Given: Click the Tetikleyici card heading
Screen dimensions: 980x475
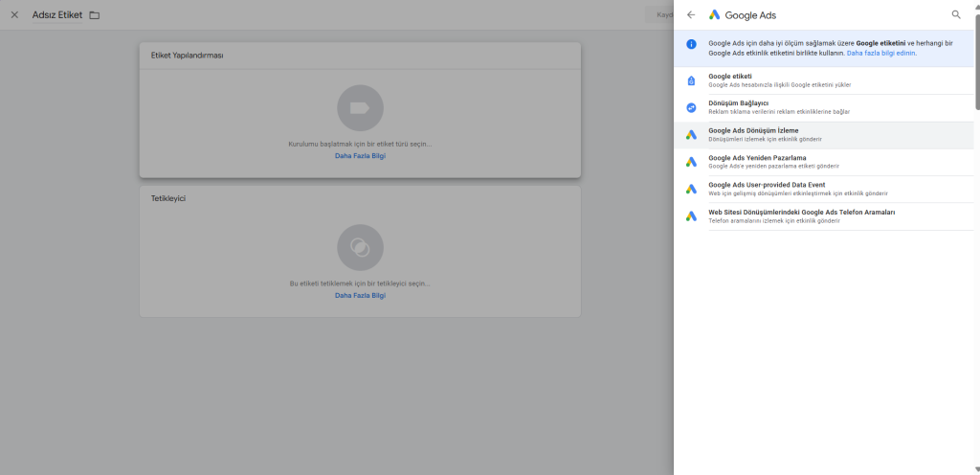Looking at the screenshot, I should tap(168, 198).
